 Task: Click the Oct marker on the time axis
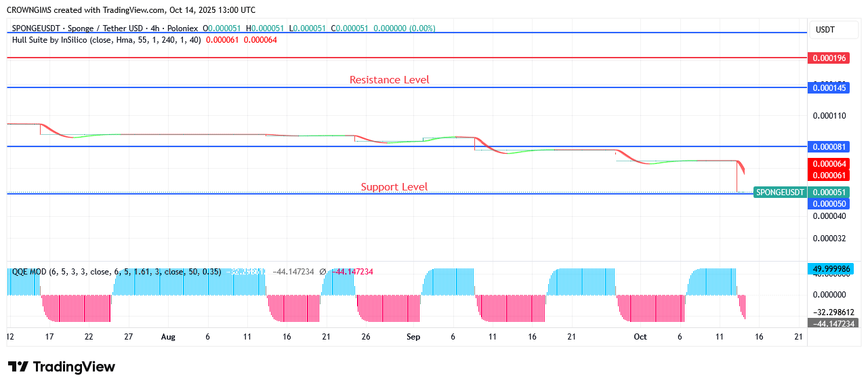click(x=640, y=337)
